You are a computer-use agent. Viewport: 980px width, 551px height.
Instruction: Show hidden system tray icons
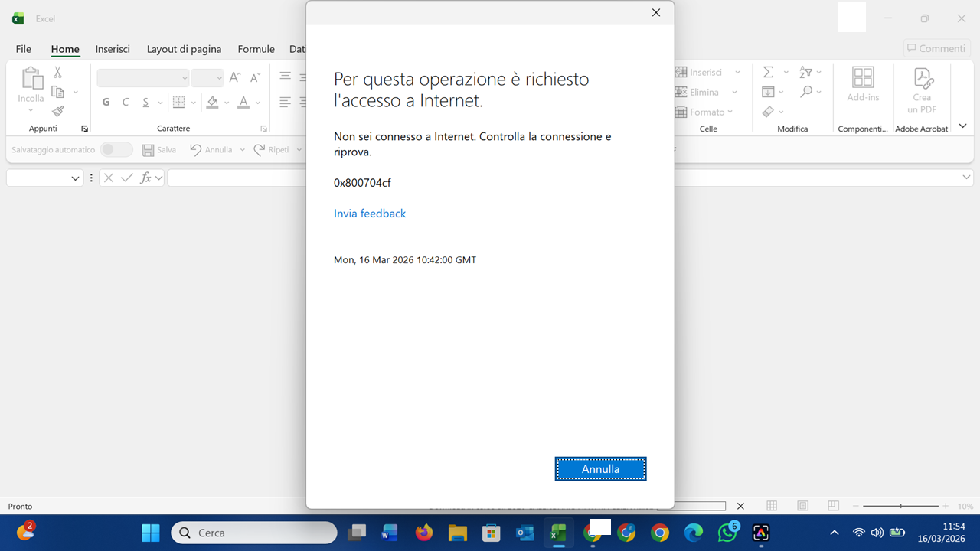click(835, 533)
